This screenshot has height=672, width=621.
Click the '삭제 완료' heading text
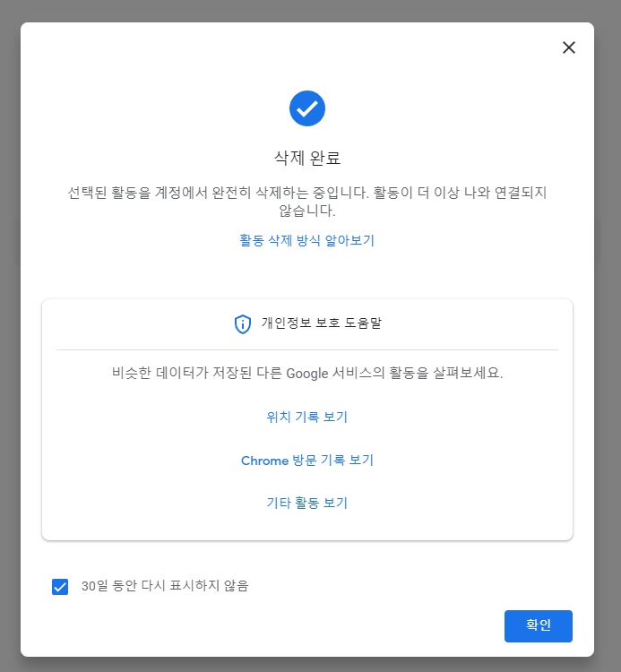coord(307,158)
